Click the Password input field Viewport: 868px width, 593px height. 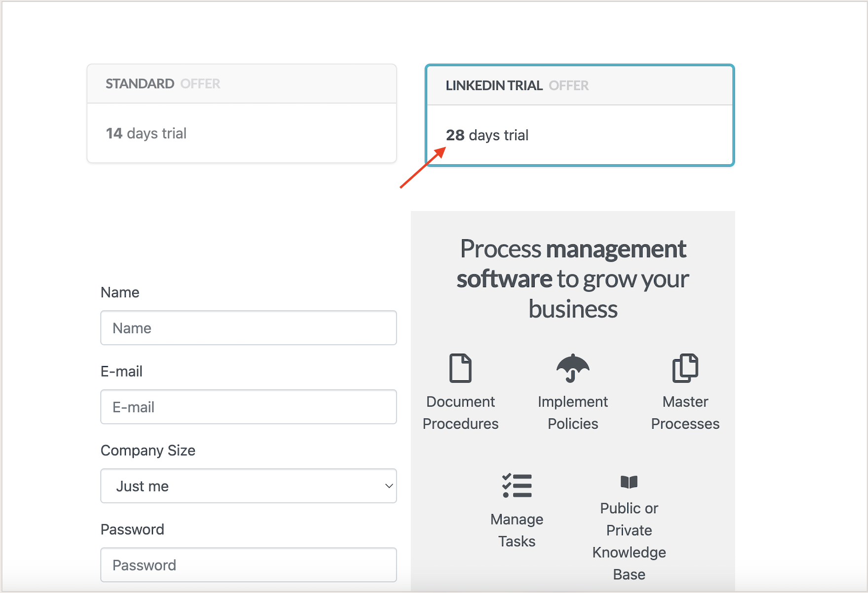(248, 564)
